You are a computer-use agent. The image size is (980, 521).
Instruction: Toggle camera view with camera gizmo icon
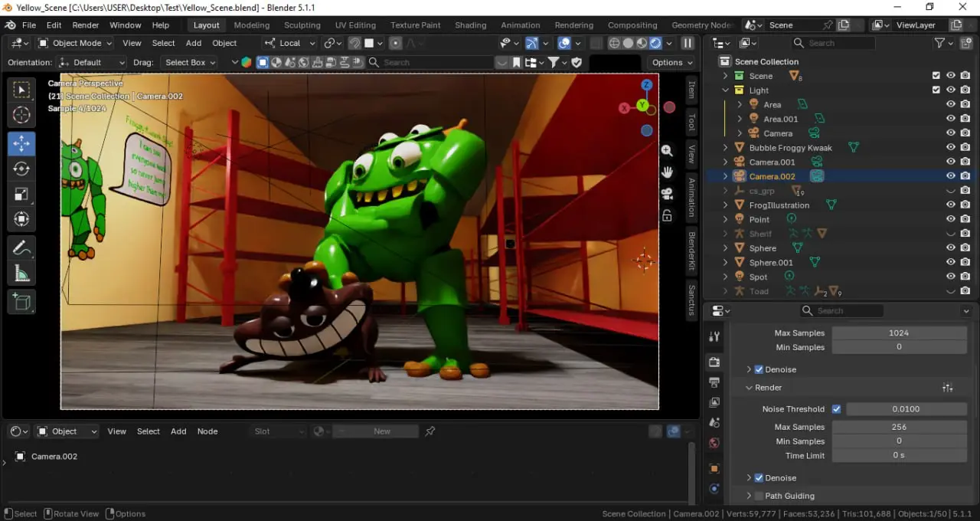[667, 193]
